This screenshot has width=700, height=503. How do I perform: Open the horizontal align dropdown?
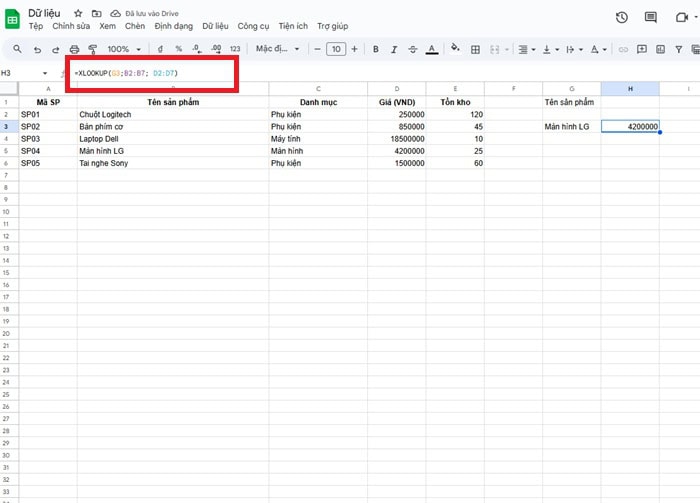pyautogui.click(x=527, y=50)
